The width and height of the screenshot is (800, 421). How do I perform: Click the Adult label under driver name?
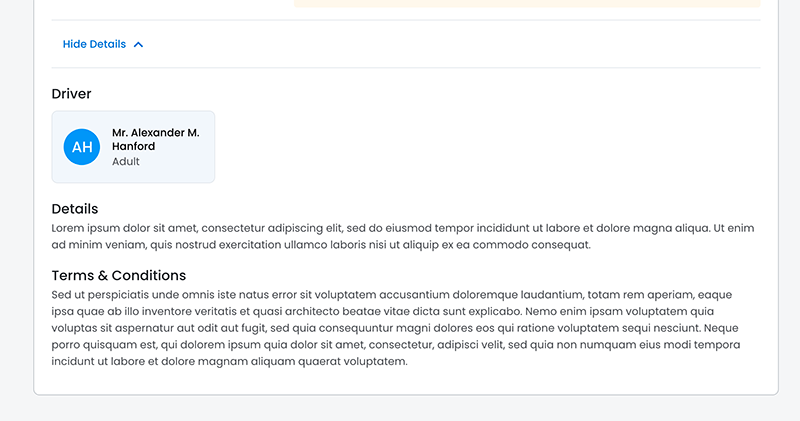point(126,162)
